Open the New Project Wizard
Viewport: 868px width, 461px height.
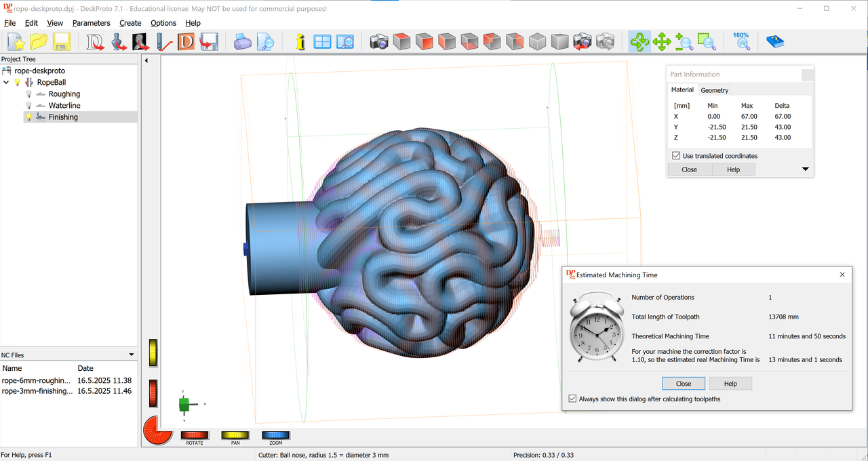pyautogui.click(x=15, y=41)
